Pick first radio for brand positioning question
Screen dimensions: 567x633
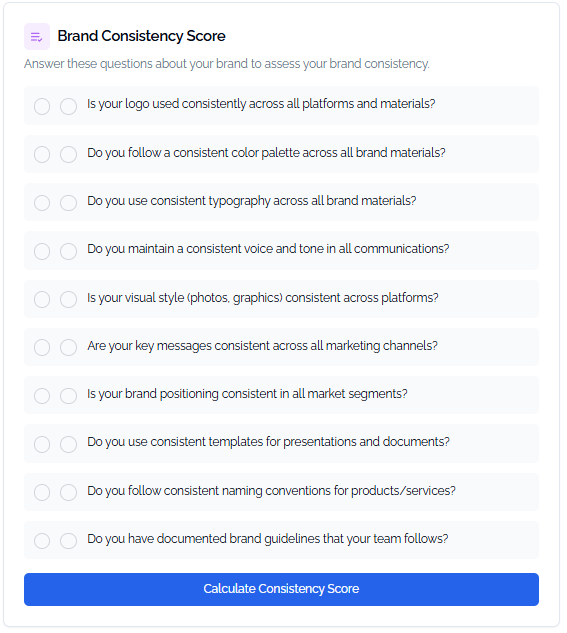coord(42,396)
